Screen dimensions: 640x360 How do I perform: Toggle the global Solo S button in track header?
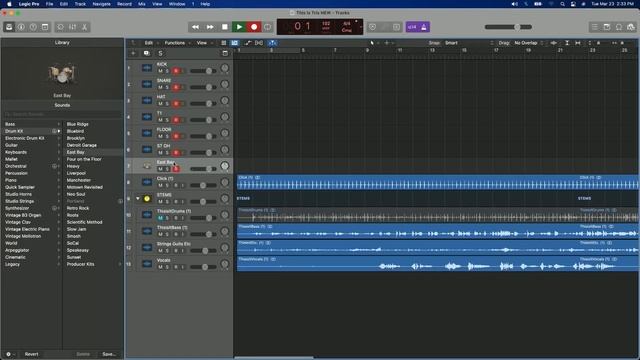pos(160,53)
